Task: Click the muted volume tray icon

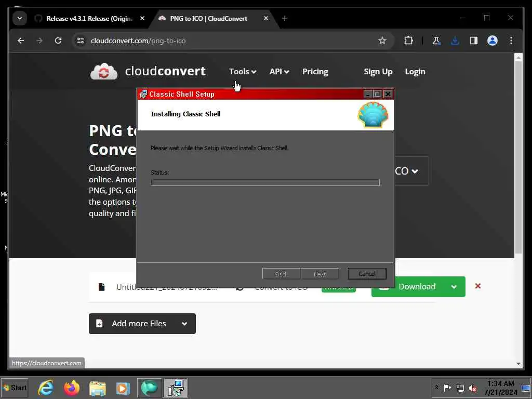Action: [473, 388]
